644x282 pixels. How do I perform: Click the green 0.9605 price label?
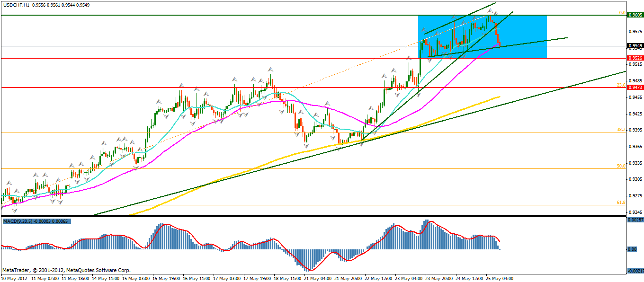635,15
